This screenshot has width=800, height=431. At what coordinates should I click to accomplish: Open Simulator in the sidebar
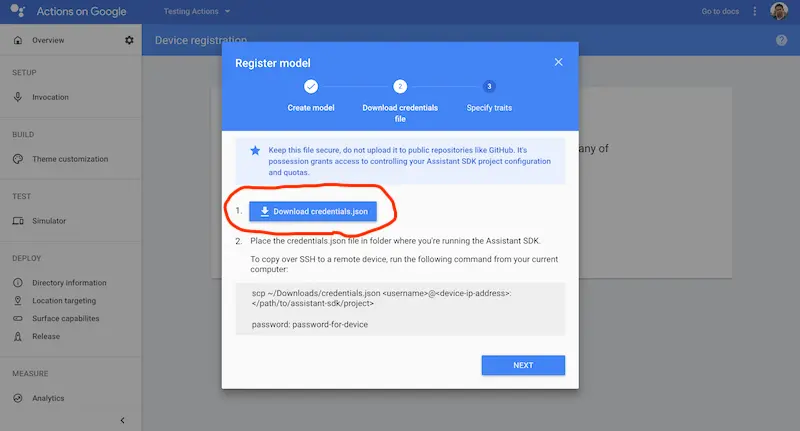tap(49, 221)
